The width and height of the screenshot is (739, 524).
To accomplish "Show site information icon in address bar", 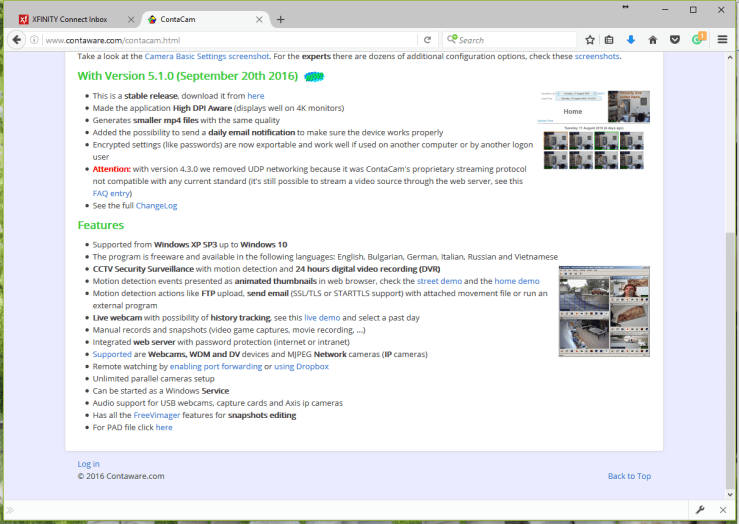I will tap(36, 40).
